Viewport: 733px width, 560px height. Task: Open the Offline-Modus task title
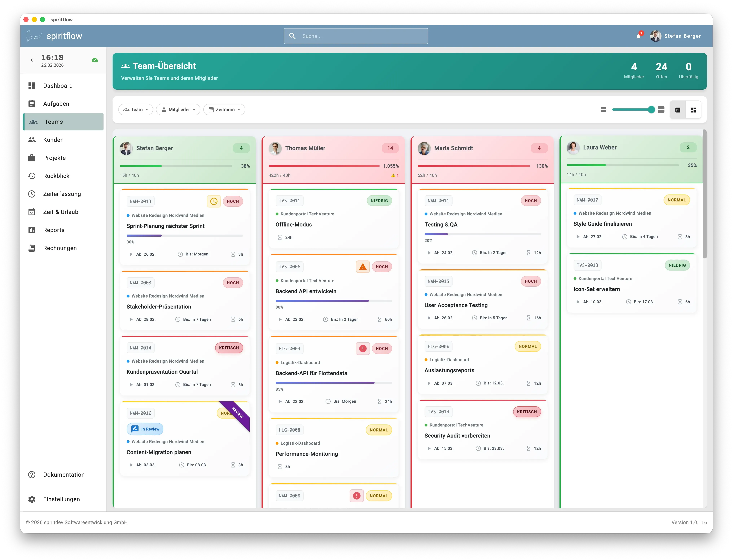point(293,225)
